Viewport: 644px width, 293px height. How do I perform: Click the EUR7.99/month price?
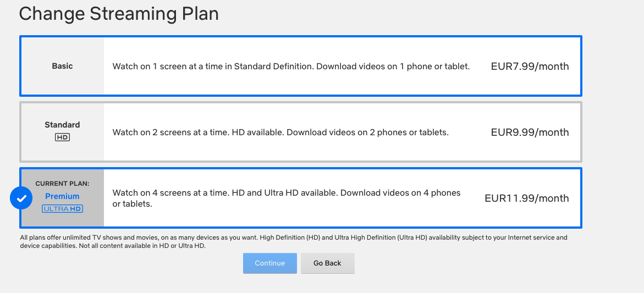[x=530, y=67]
